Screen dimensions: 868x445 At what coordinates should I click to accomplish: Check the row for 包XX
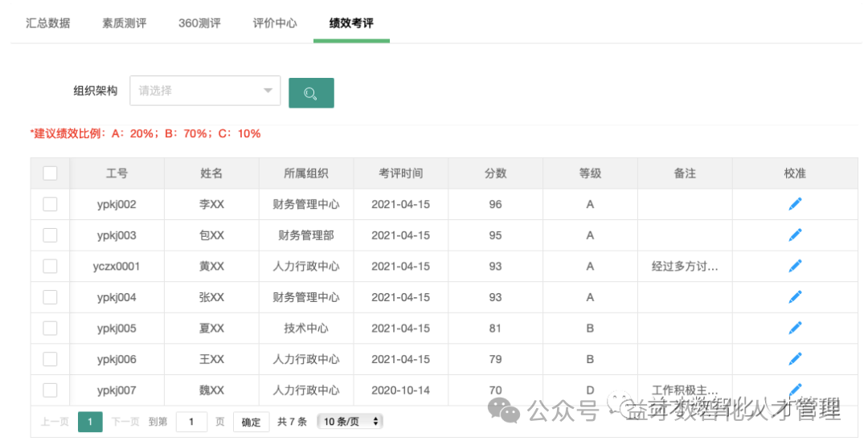pyautogui.click(x=50, y=235)
